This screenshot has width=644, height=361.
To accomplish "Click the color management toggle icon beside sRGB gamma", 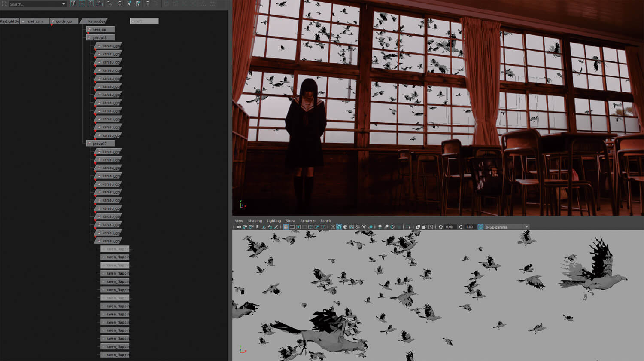I will [x=480, y=227].
